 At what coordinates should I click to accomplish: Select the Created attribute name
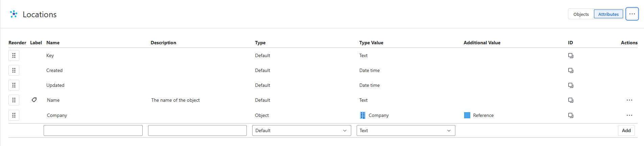54,70
